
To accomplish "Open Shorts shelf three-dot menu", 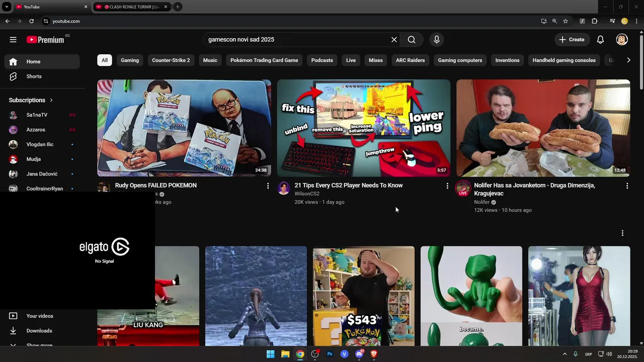I will pos(622,233).
